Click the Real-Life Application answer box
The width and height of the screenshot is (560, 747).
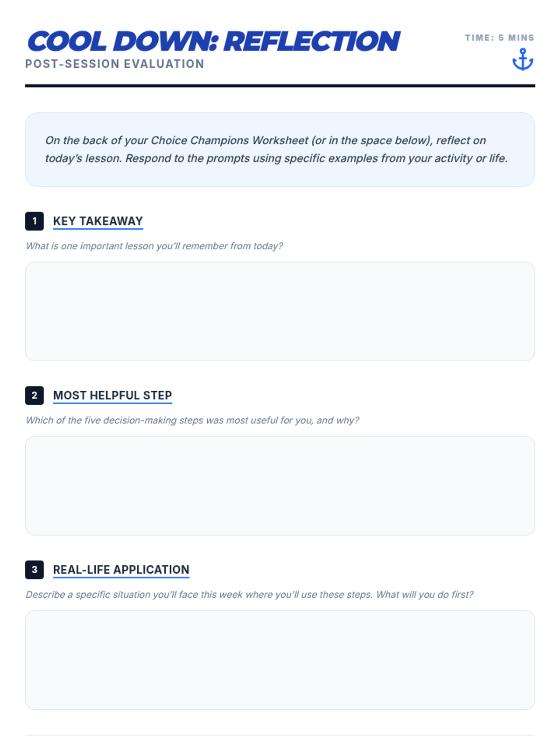pos(280,660)
